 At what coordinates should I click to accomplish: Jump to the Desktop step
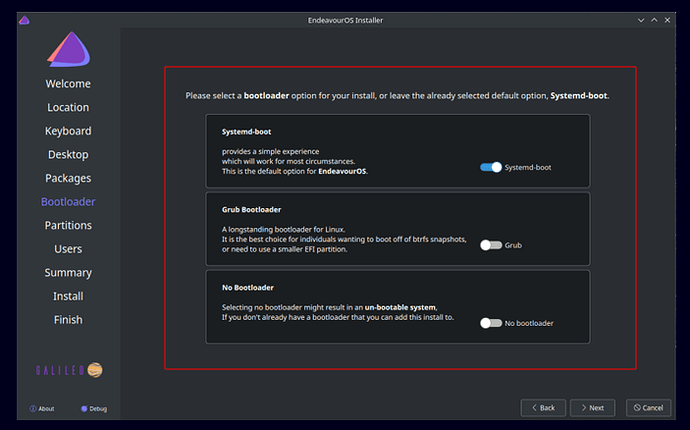click(x=68, y=155)
